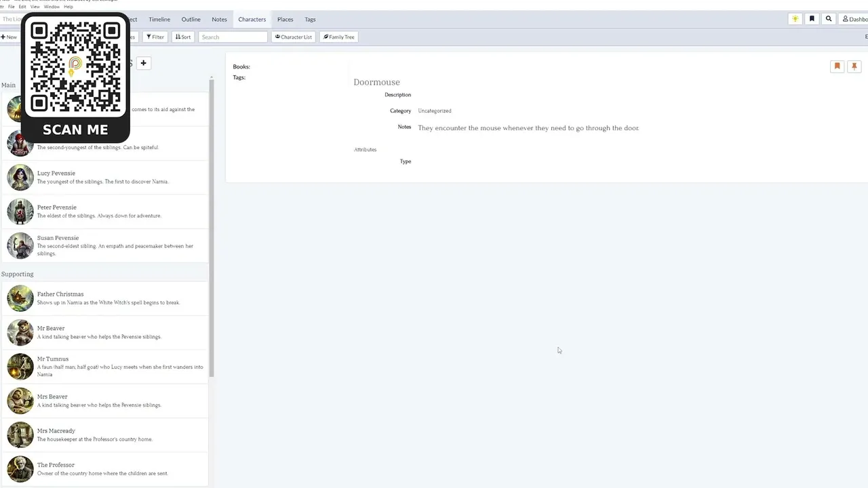
Task: Open the Edit menu
Action: [22, 7]
